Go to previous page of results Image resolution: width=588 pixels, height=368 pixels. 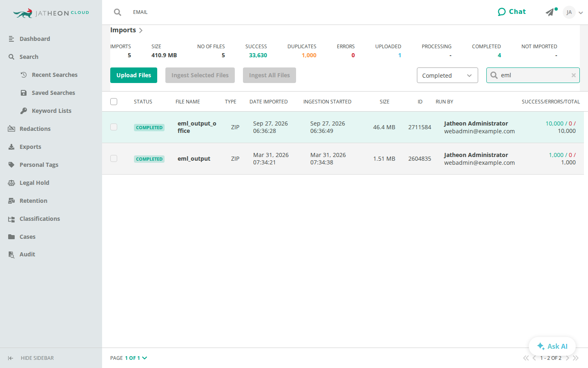coord(534,358)
